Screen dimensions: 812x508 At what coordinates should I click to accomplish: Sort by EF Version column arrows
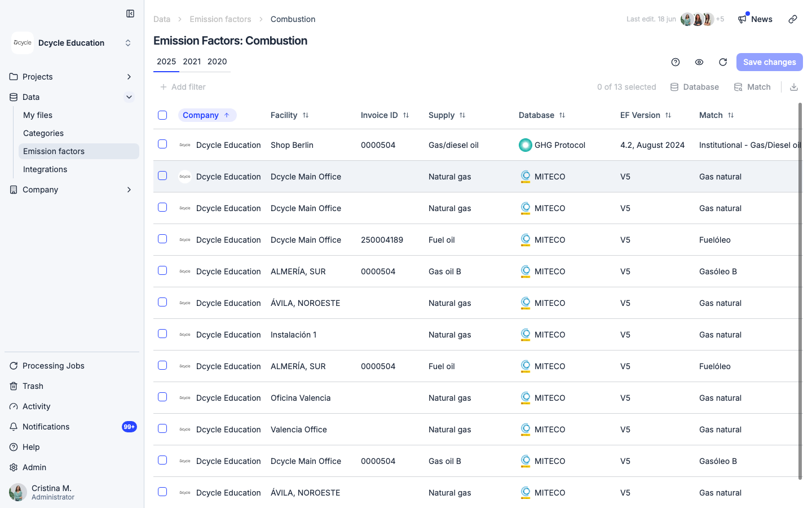pyautogui.click(x=668, y=115)
